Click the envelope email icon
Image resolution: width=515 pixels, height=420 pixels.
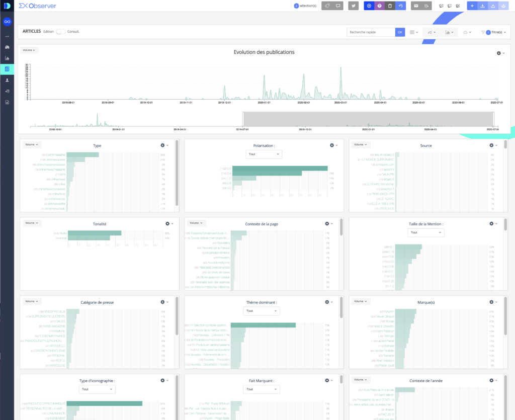tap(415, 6)
